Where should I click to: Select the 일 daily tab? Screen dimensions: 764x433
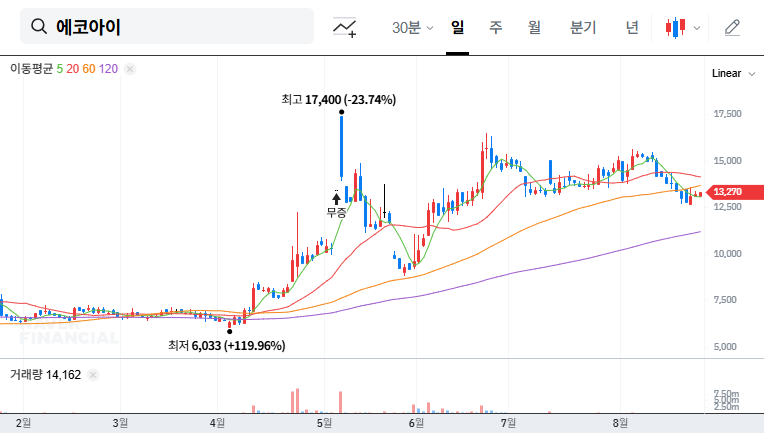coord(458,27)
